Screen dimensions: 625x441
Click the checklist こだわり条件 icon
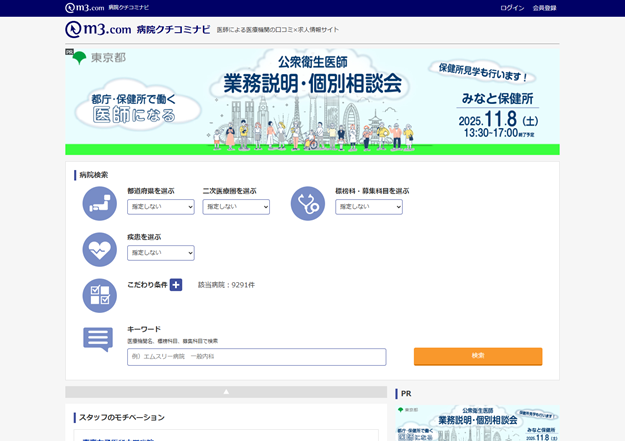point(100,295)
